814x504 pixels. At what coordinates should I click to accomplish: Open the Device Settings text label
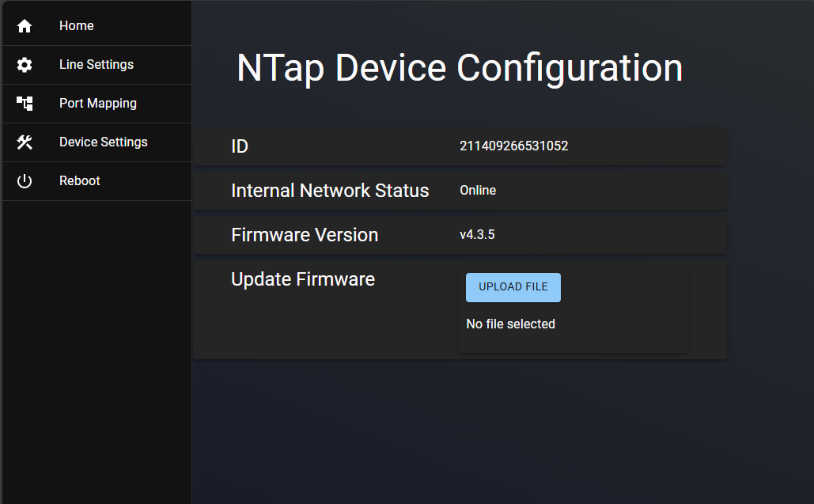pyautogui.click(x=103, y=142)
